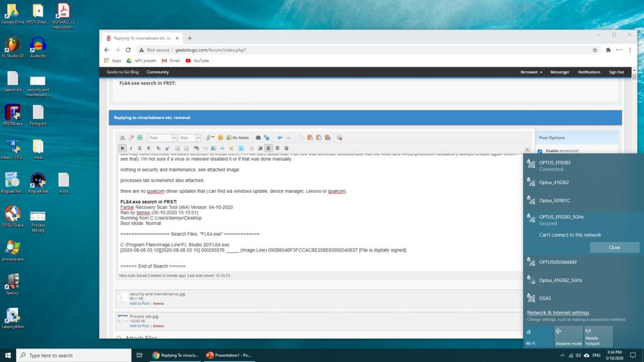The width and height of the screenshot is (644, 362).
Task: Toggle the Enable emoticons checkbox
Action: pyautogui.click(x=540, y=151)
